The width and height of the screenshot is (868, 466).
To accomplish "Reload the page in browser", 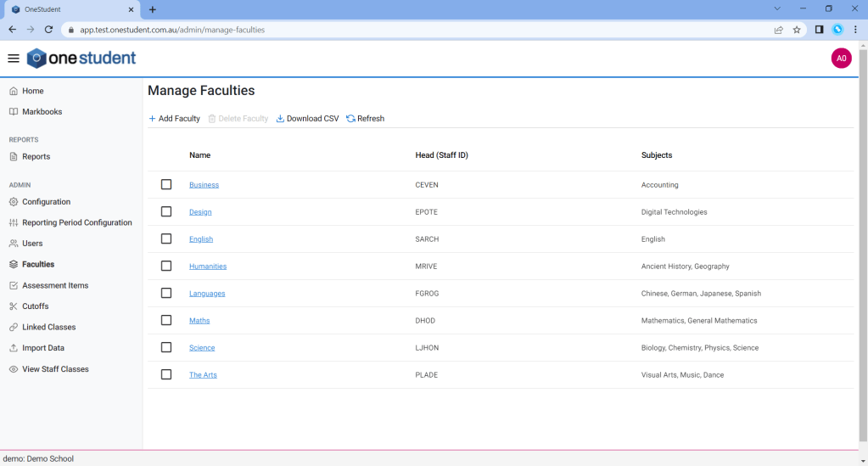I will click(49, 30).
